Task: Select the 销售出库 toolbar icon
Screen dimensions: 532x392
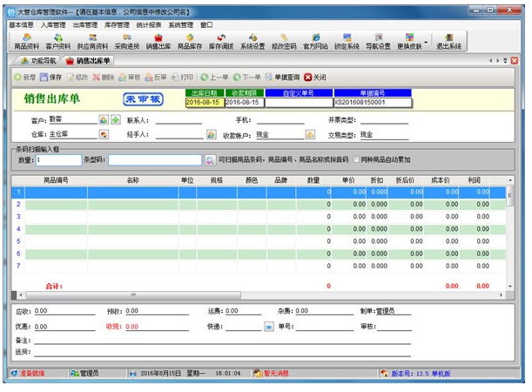Action: pyautogui.click(x=158, y=42)
